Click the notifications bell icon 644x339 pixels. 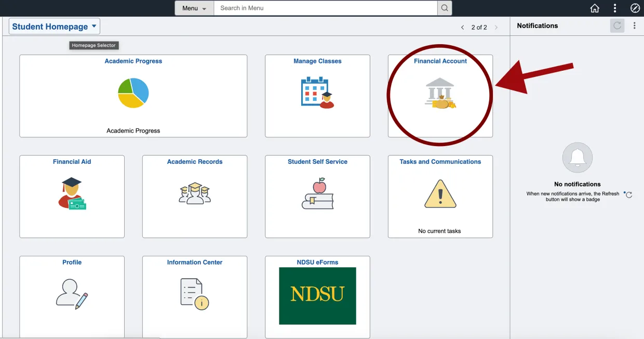pos(577,158)
